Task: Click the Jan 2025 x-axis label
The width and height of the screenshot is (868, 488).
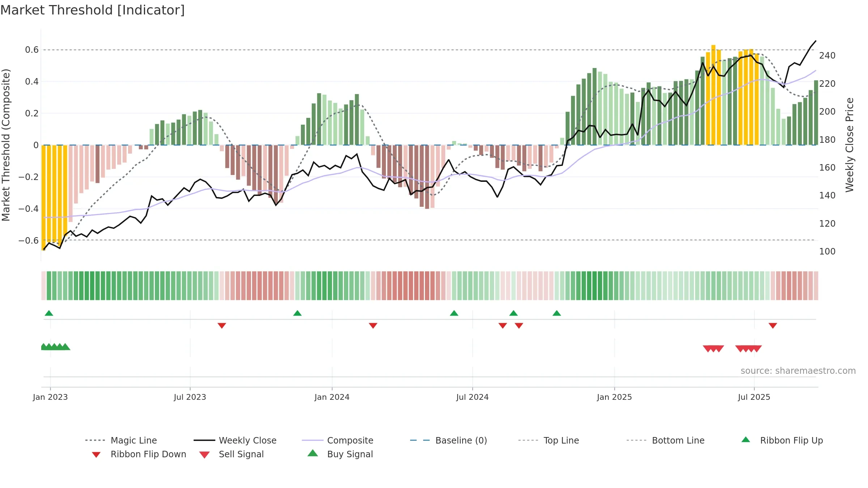Action: click(614, 397)
